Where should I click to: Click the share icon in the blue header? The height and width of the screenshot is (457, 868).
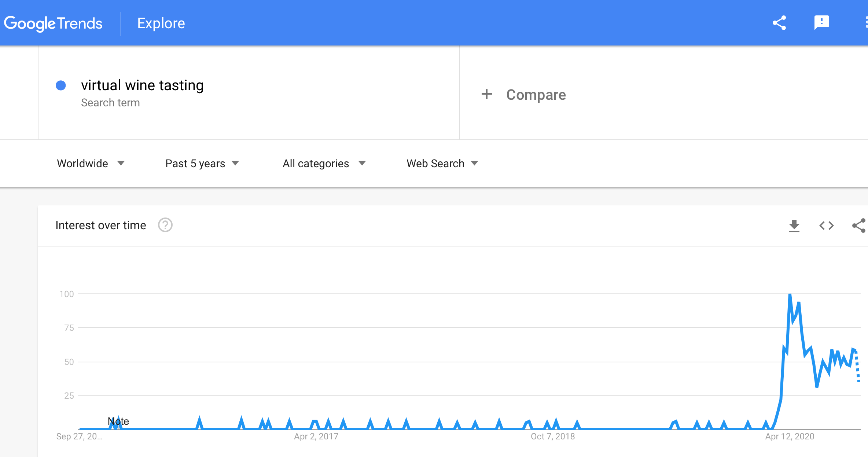(779, 23)
